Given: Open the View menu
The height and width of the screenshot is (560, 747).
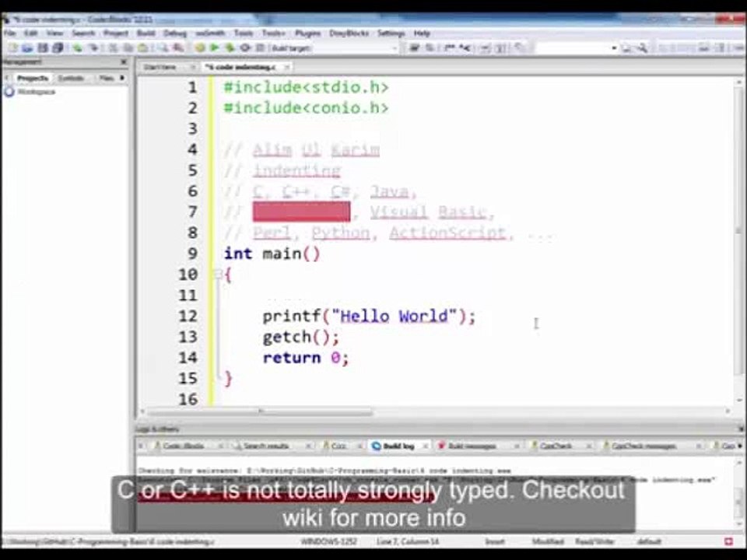Looking at the screenshot, I should 54,33.
